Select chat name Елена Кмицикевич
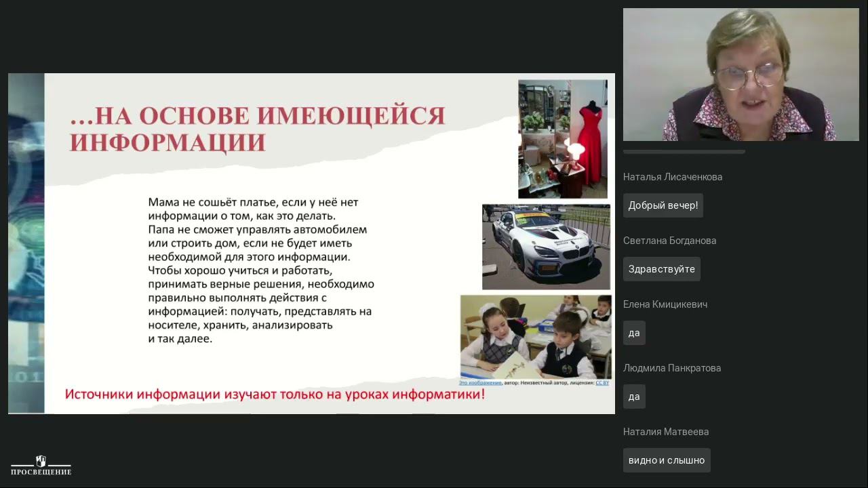This screenshot has width=868, height=488. tap(665, 304)
